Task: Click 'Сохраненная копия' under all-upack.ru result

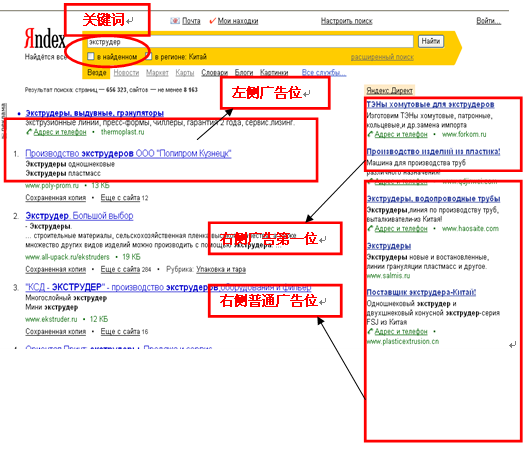Action: point(56,269)
